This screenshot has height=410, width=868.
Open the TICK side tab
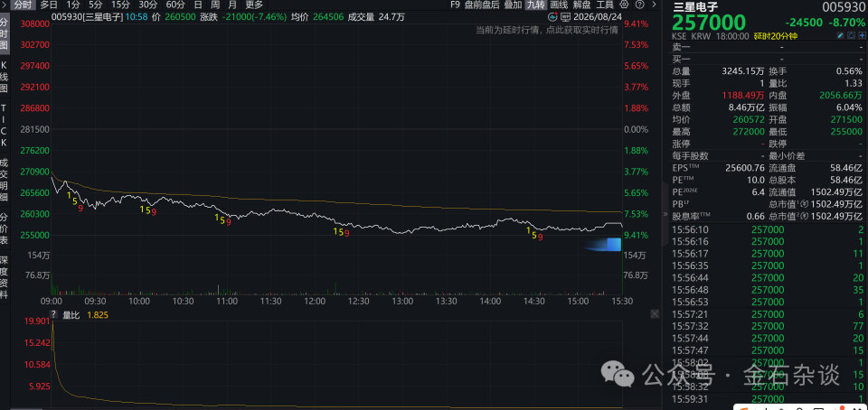[5, 124]
